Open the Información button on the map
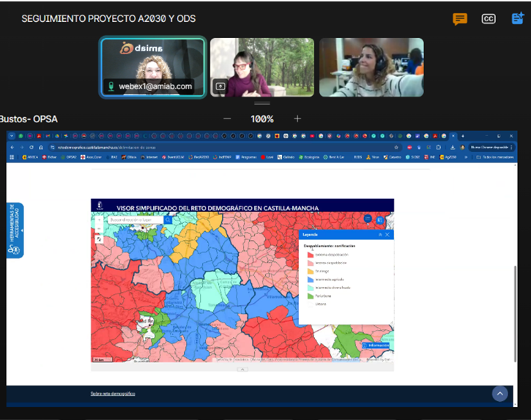 click(x=377, y=345)
